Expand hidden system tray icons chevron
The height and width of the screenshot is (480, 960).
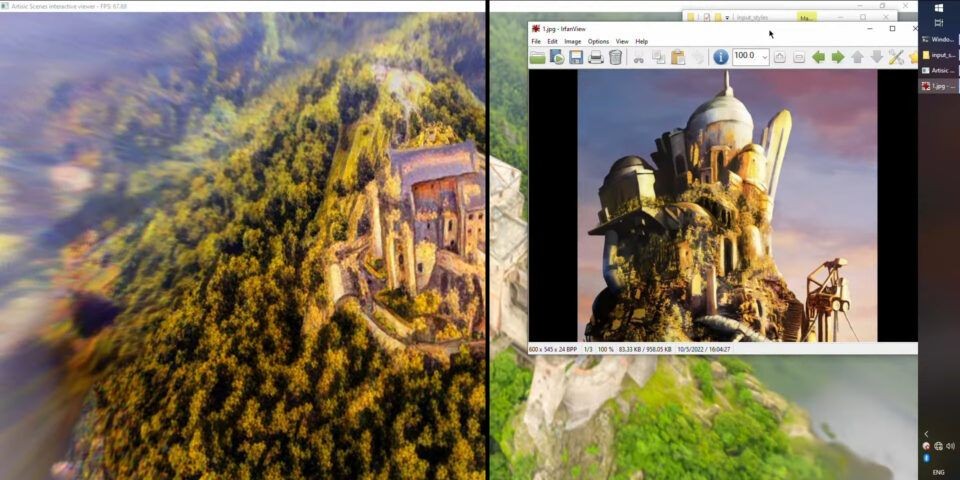(x=926, y=433)
